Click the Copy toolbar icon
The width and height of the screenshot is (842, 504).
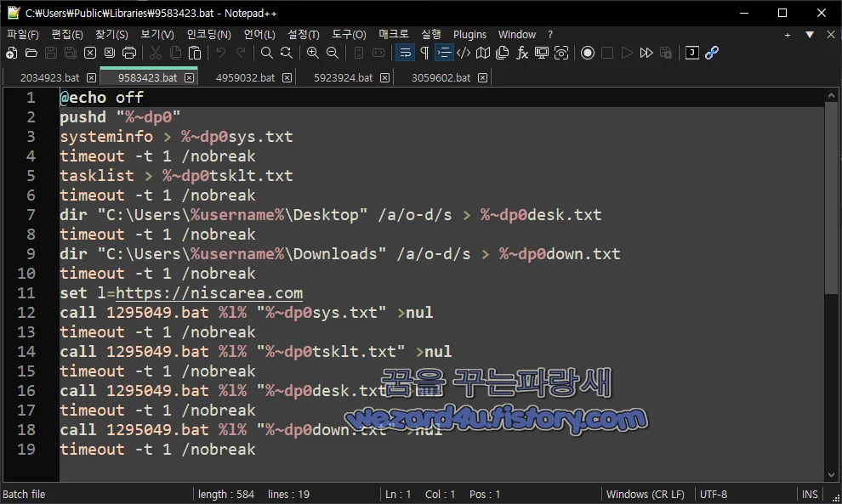175,53
